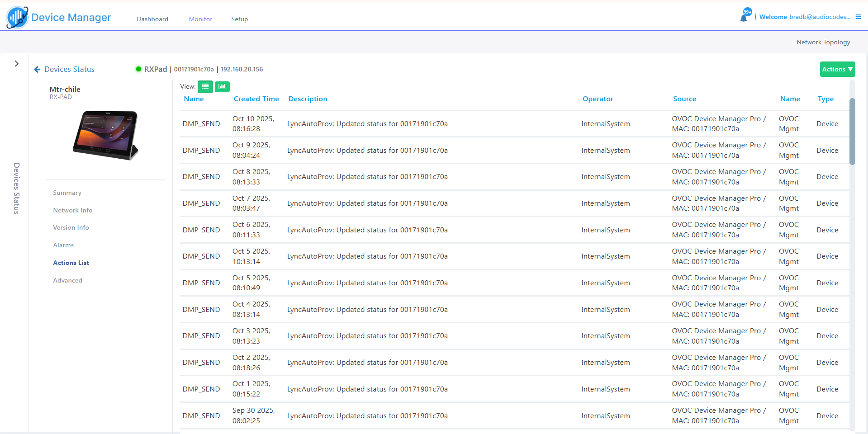The width and height of the screenshot is (868, 434).
Task: Show the Alarms section
Action: (63, 245)
